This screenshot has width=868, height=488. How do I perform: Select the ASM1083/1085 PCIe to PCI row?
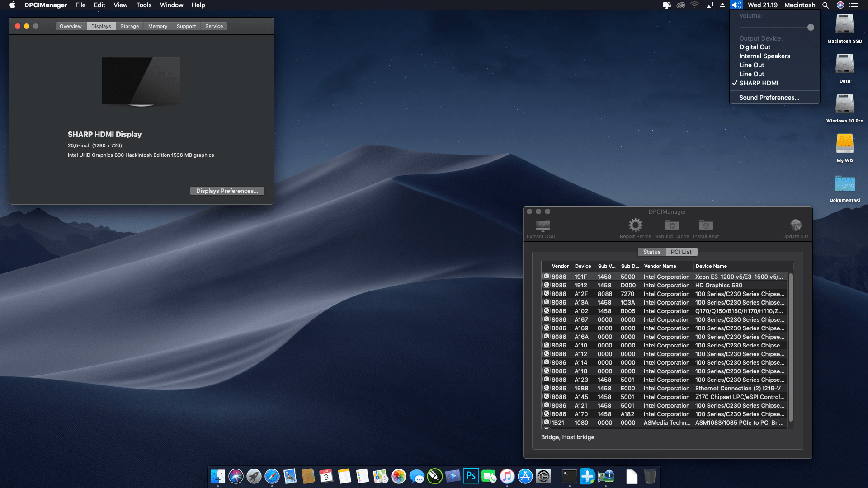click(665, 422)
